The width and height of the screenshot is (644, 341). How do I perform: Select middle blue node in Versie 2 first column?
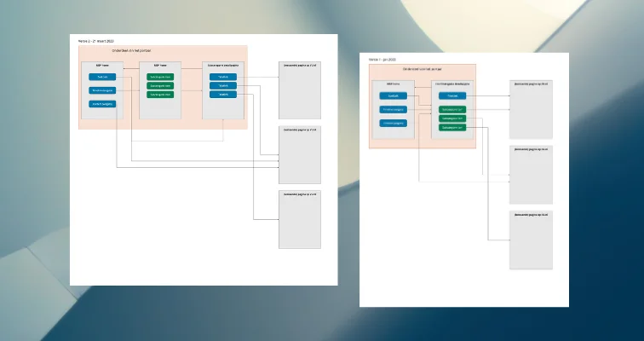[x=102, y=90]
